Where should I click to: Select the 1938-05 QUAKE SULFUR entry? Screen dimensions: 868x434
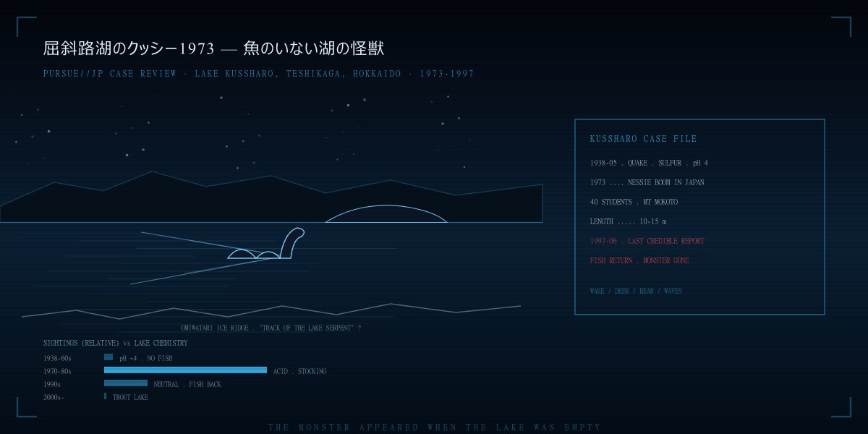[x=649, y=163]
